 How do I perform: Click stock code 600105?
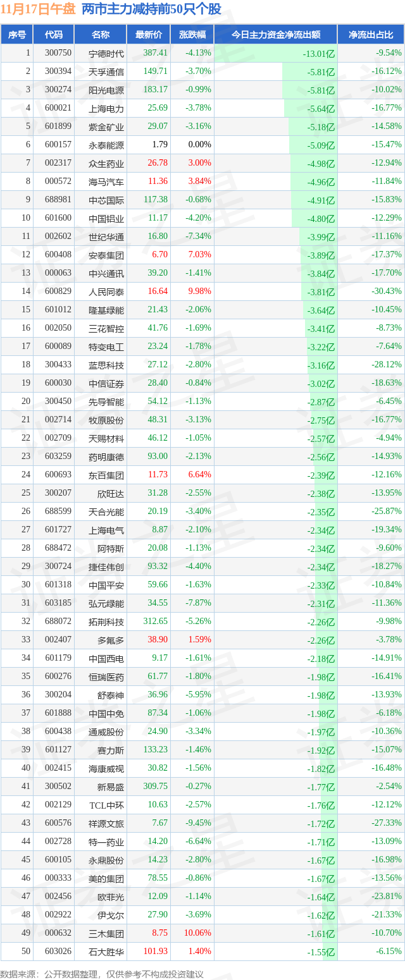click(x=58, y=860)
